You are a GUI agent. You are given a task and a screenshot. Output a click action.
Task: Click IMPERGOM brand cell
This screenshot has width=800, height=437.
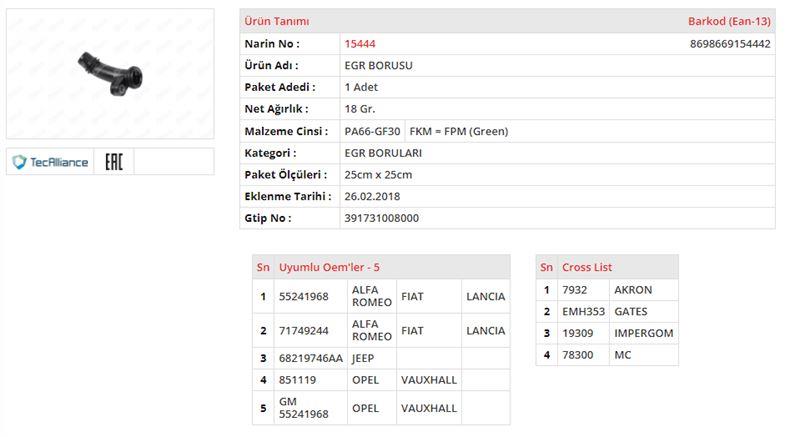coord(644,333)
